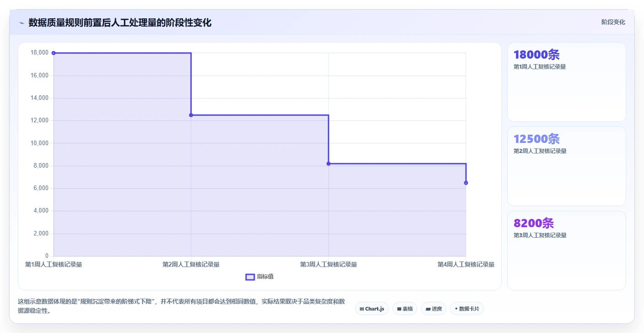Select the 表格 tag chip

pyautogui.click(x=405, y=309)
